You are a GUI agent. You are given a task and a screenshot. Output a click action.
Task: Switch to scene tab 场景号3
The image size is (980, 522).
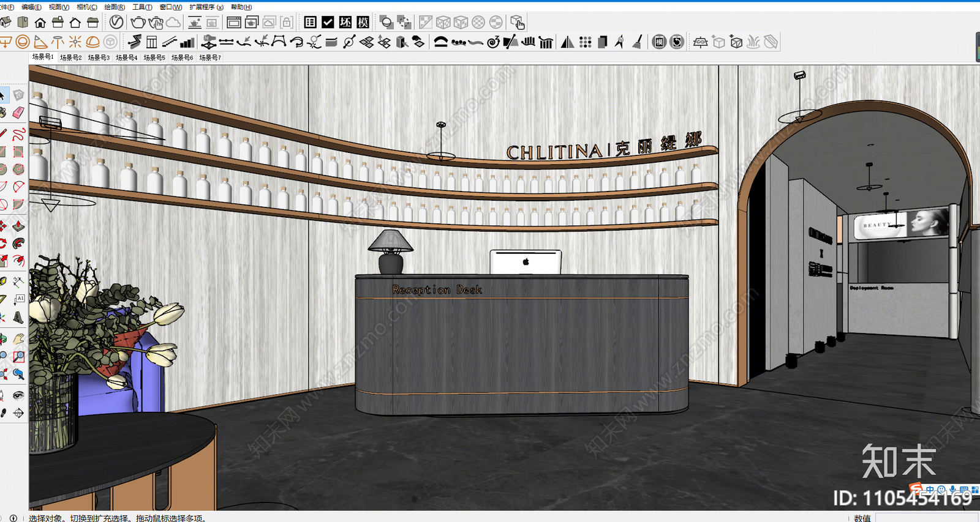99,58
